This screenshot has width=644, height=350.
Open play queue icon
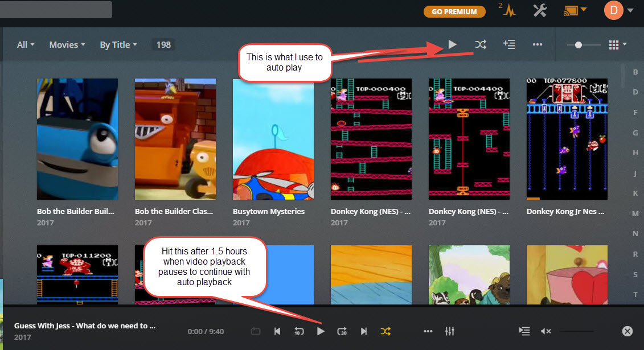pos(524,331)
